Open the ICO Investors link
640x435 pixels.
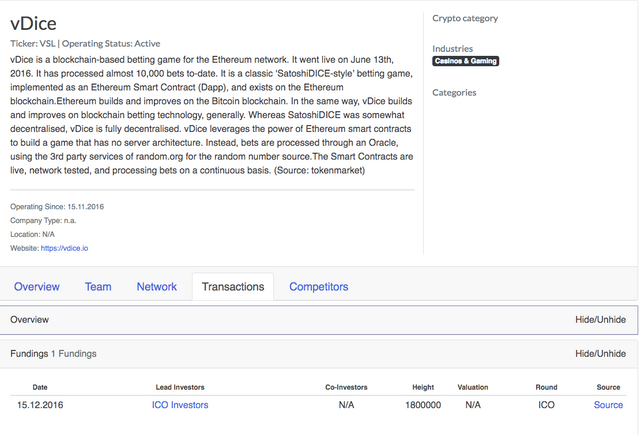[x=180, y=405]
